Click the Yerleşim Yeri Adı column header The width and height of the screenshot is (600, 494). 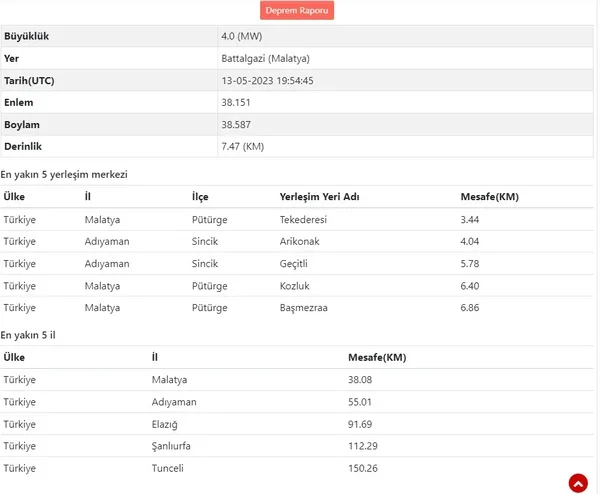point(320,197)
